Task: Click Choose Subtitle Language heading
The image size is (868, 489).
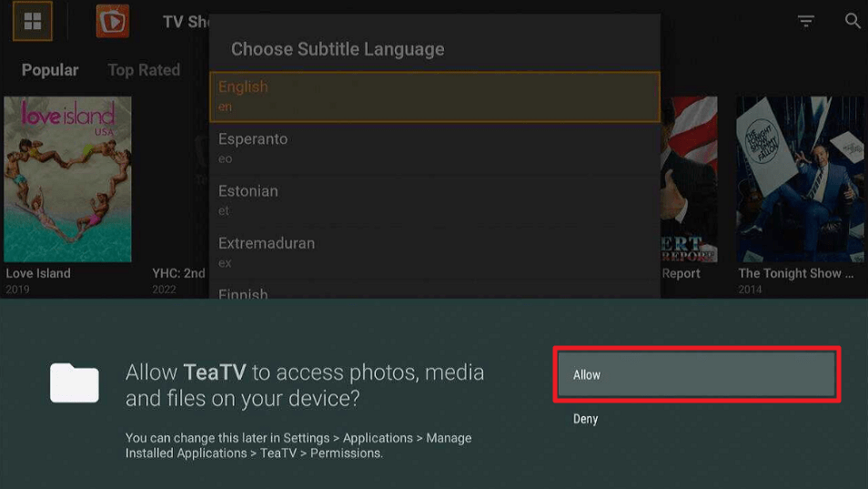Action: 338,49
